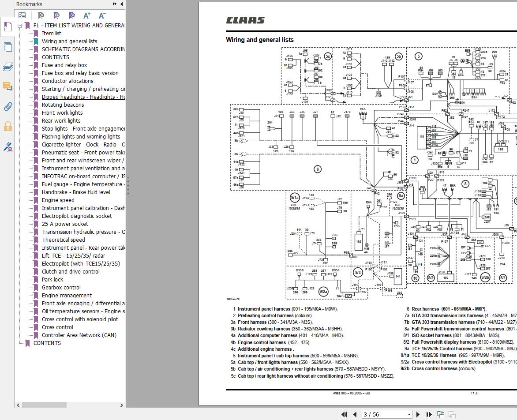This screenshot has height=420, width=517.
Task: Open the Pages thumbnails side panel
Action: pyautogui.click(x=7, y=47)
